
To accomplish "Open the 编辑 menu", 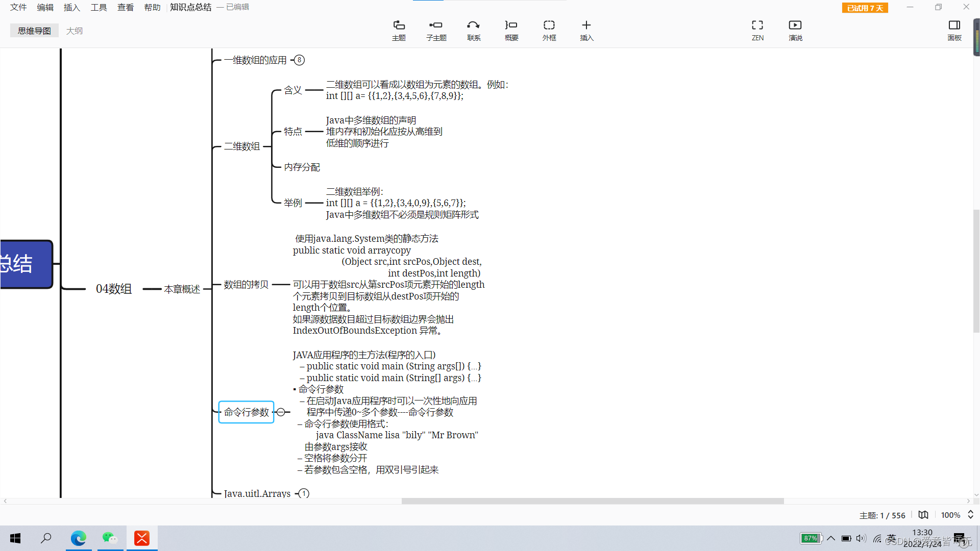I will point(45,7).
